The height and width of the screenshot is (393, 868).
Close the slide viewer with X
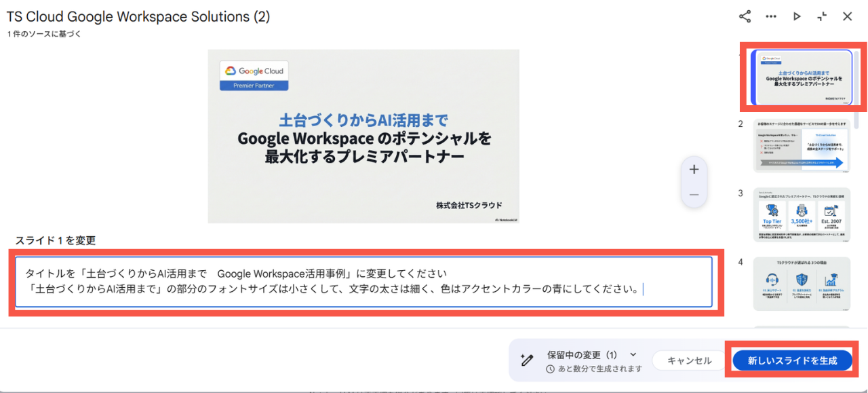click(847, 16)
